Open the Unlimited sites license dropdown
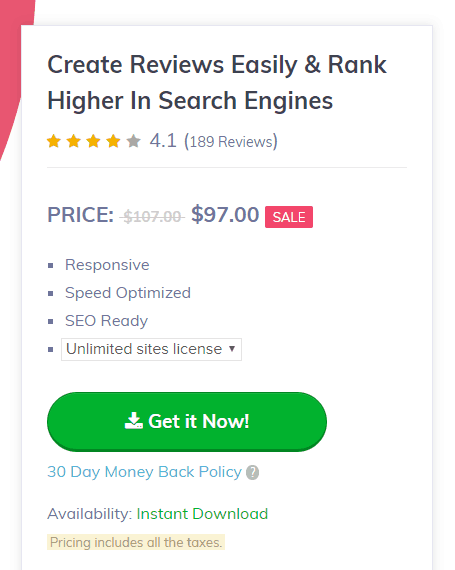This screenshot has width=455, height=570. [151, 349]
